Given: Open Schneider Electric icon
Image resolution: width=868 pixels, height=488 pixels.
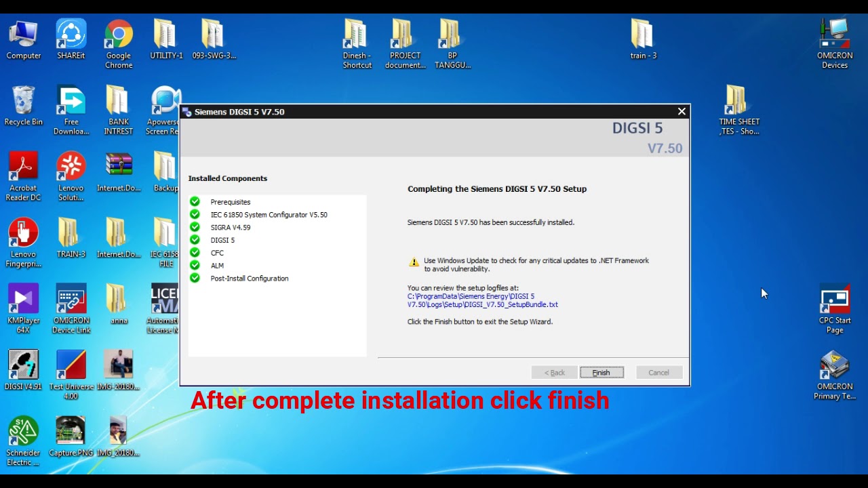Looking at the screenshot, I should (24, 442).
